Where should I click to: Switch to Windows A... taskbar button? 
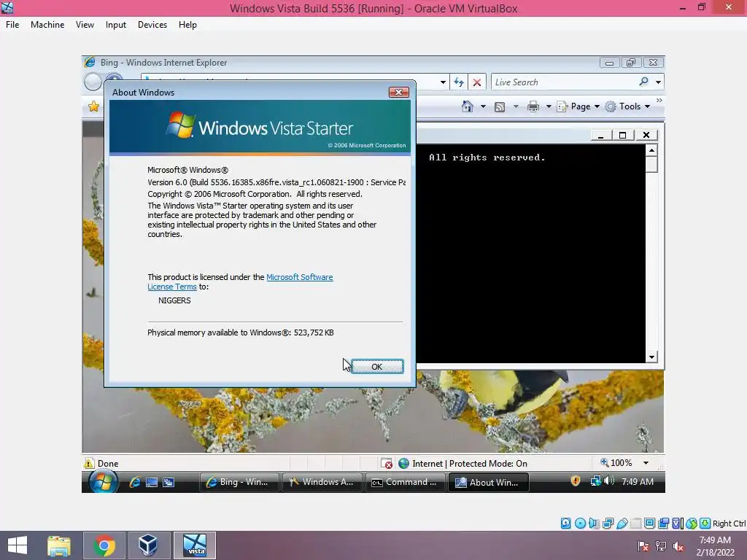[322, 482]
